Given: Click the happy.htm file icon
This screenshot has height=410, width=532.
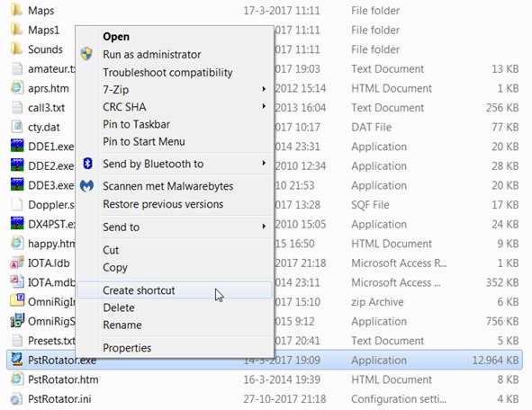Looking at the screenshot, I should click(x=17, y=243).
